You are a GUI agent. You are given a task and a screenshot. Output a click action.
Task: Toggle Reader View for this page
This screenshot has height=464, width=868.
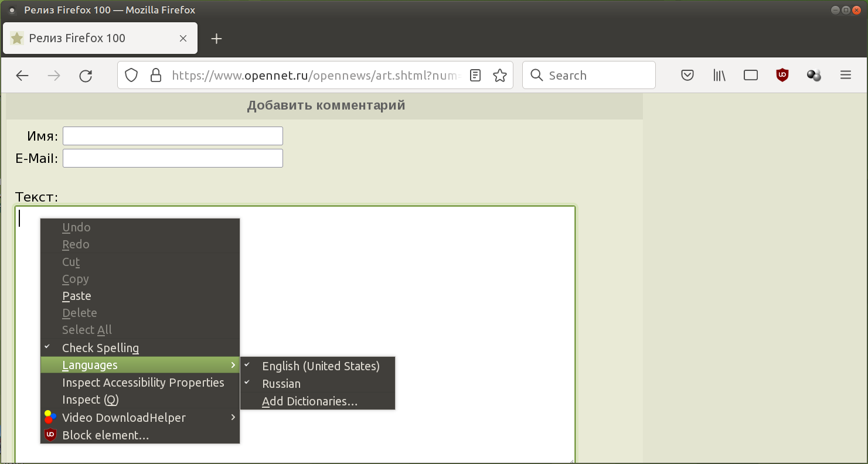475,76
